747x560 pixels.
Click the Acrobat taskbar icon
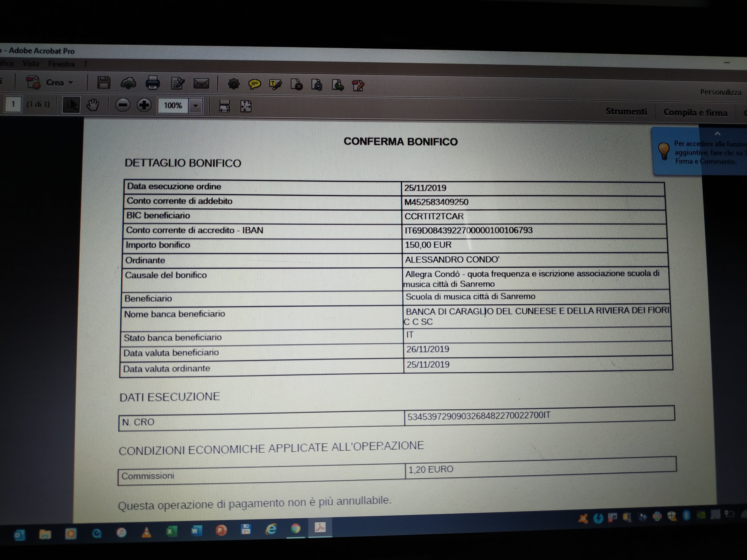pyautogui.click(x=320, y=527)
